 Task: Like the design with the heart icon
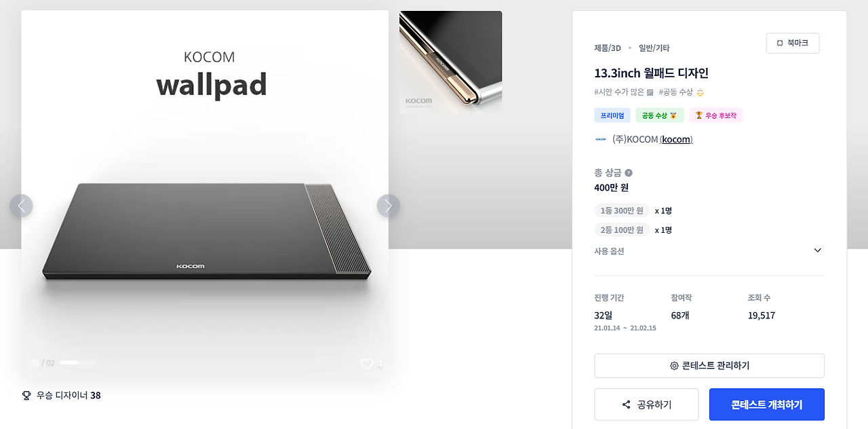367,364
